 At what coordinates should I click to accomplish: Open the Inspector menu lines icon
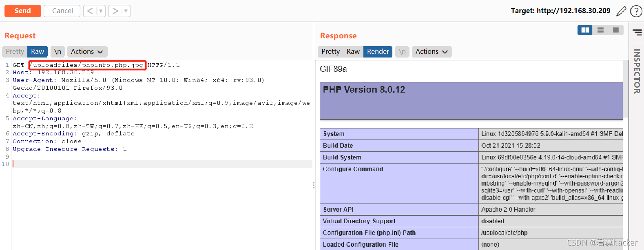(x=637, y=32)
